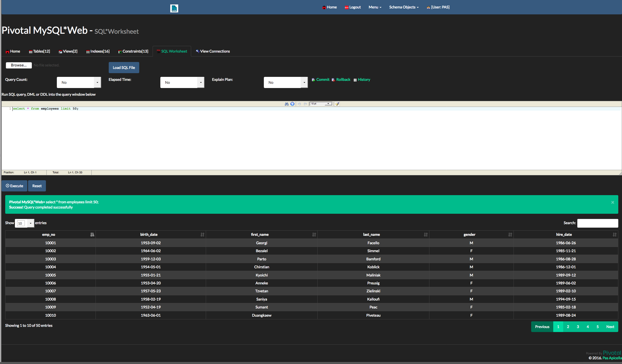Click the [User: PAS] navbar item
Screen dimensions: 622x364
[x=438, y=7]
